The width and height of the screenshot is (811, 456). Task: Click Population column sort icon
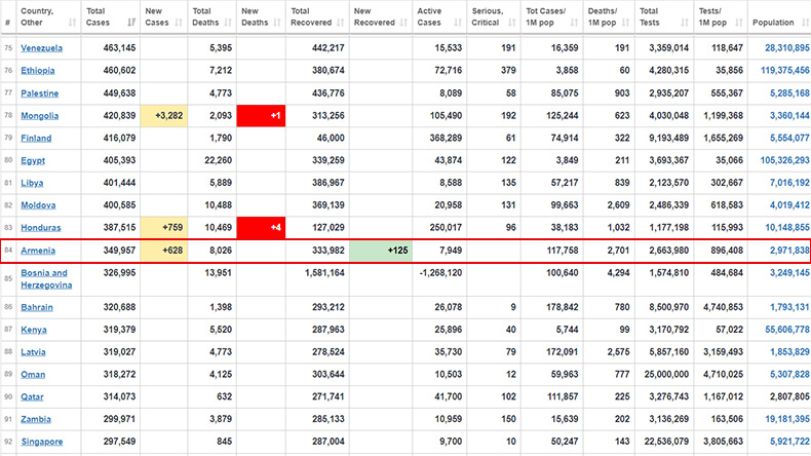click(805, 22)
